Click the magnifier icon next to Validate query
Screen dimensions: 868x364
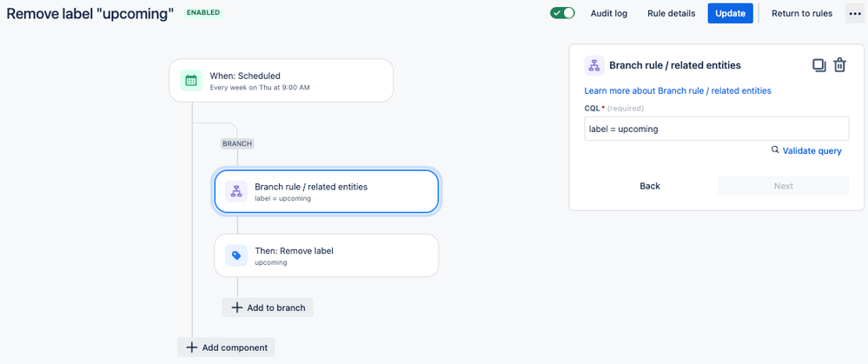click(775, 150)
